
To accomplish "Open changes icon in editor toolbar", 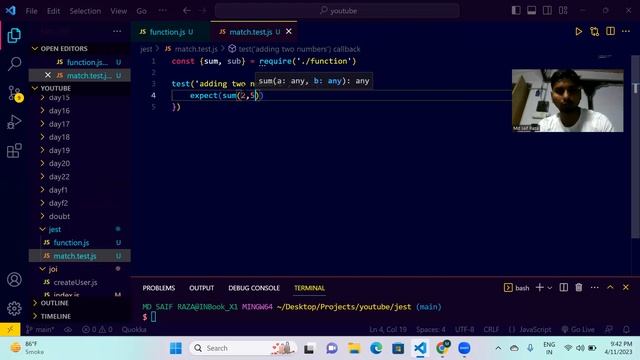I will click(594, 31).
